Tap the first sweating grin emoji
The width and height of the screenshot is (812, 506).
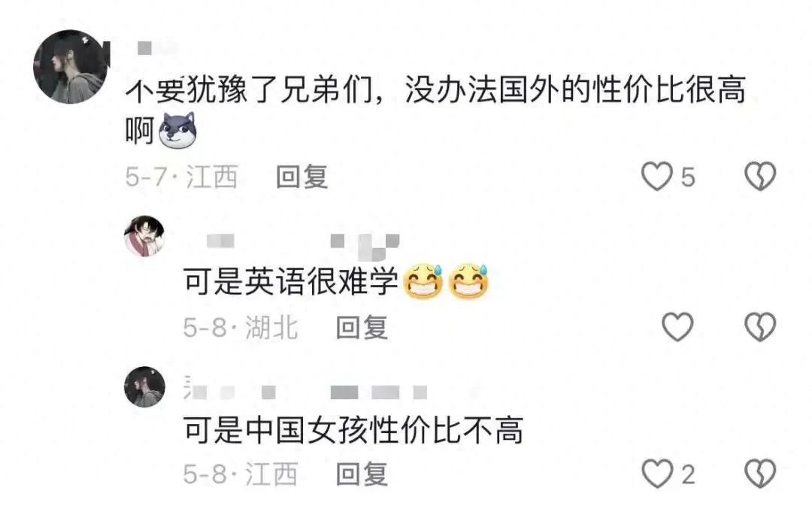(x=423, y=282)
